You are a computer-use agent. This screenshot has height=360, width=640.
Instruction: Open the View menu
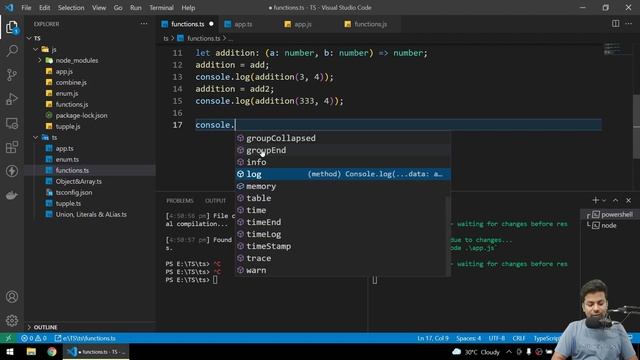coord(99,8)
